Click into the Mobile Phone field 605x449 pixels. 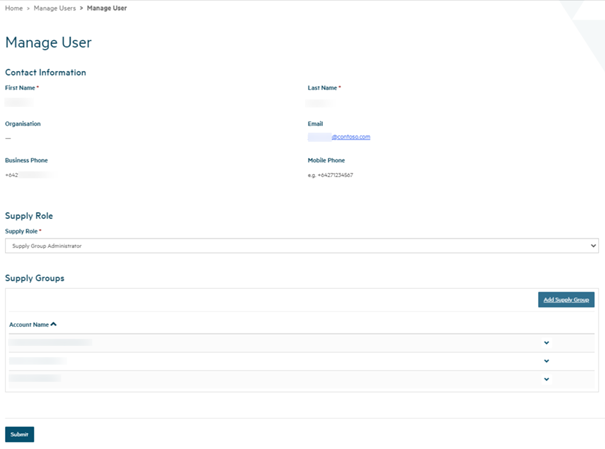[330, 175]
